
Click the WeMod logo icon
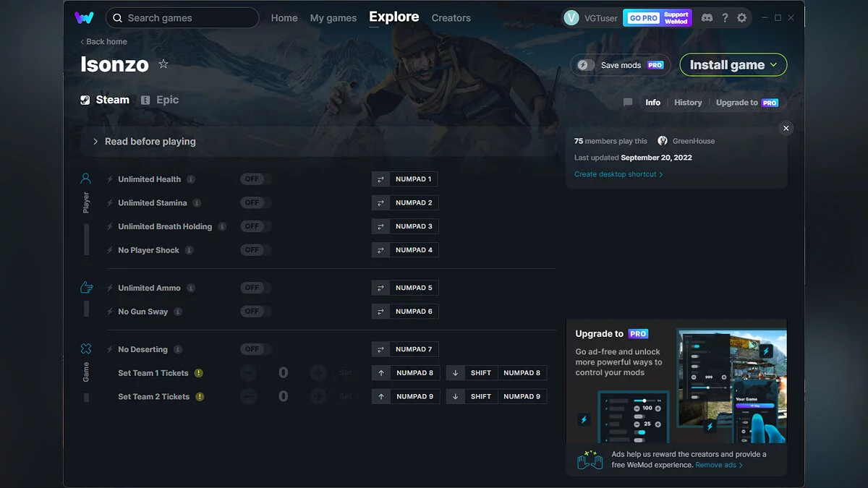pyautogui.click(x=84, y=17)
